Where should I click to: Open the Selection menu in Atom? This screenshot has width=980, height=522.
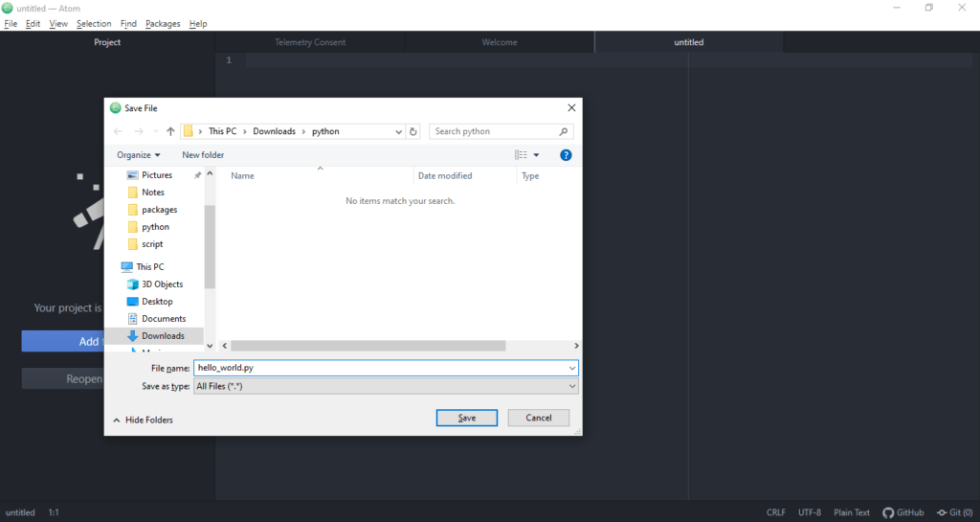point(94,24)
